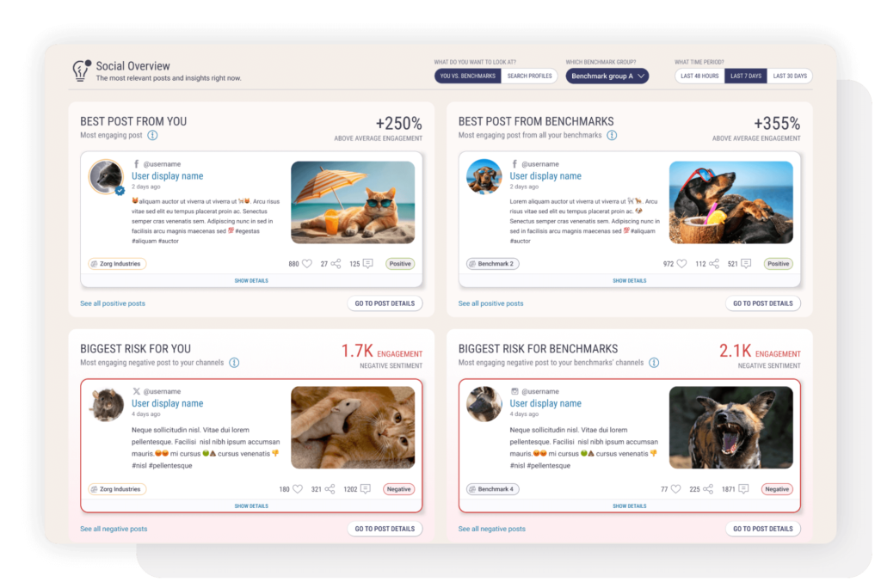Viewport: 881px width, 588px height.
Task: Select the Last 7 Days tab
Action: (x=745, y=77)
